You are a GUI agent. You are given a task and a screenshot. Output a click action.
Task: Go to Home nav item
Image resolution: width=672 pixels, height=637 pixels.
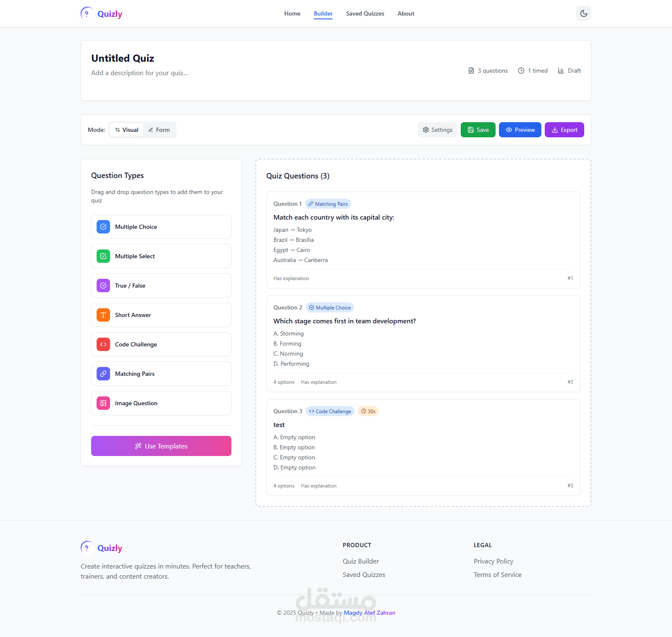pyautogui.click(x=292, y=13)
